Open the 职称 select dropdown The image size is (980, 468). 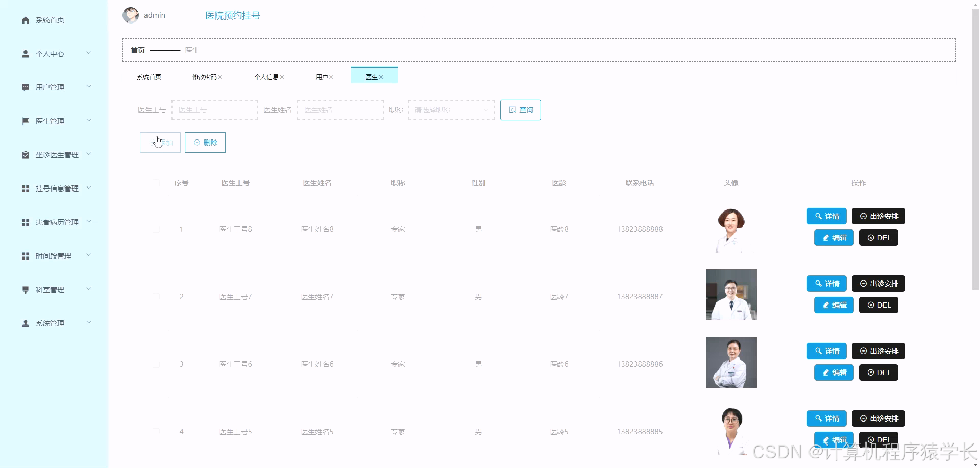click(452, 110)
